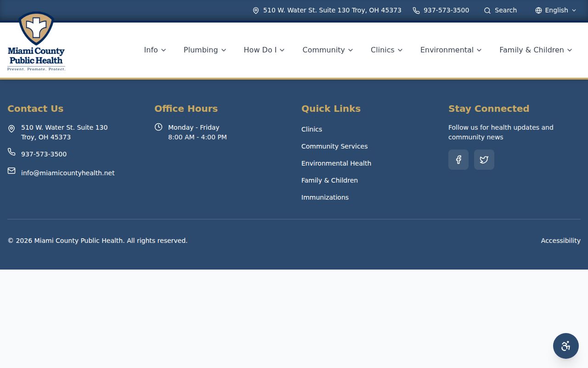Click the footer phone number 937-573-3500
This screenshot has height=368, width=588.
click(44, 154)
